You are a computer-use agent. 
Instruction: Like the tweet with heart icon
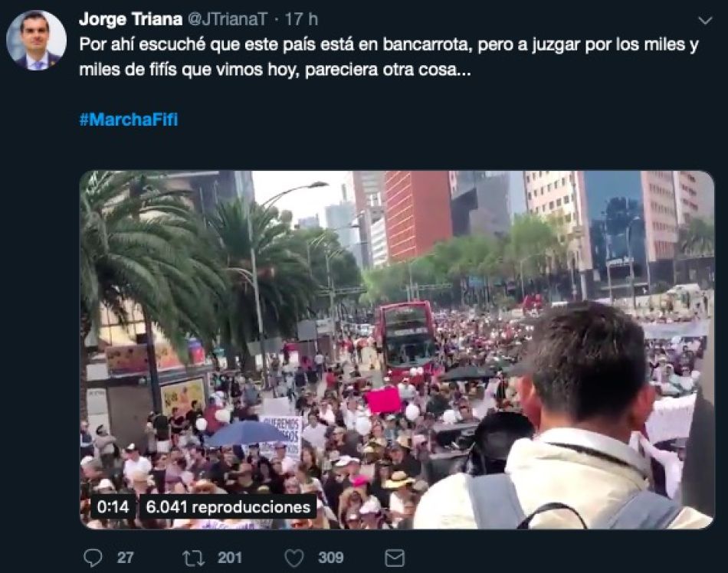pyautogui.click(x=294, y=558)
